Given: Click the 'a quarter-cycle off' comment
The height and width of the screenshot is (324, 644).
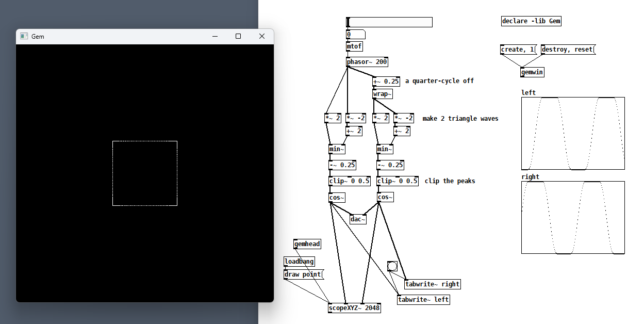Looking at the screenshot, I should pyautogui.click(x=439, y=81).
